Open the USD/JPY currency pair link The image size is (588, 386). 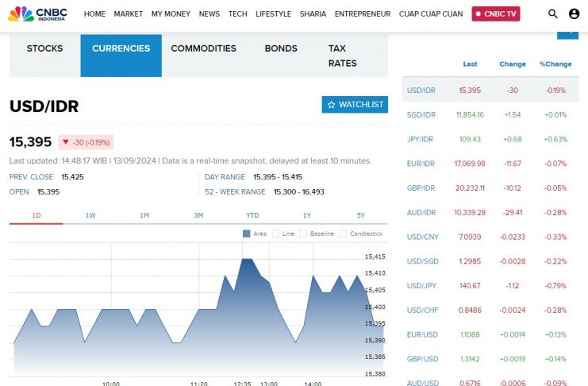point(421,285)
